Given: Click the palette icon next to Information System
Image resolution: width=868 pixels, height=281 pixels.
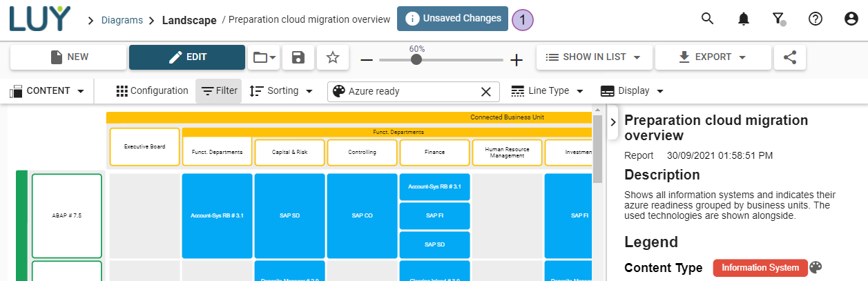Looking at the screenshot, I should coord(816,267).
